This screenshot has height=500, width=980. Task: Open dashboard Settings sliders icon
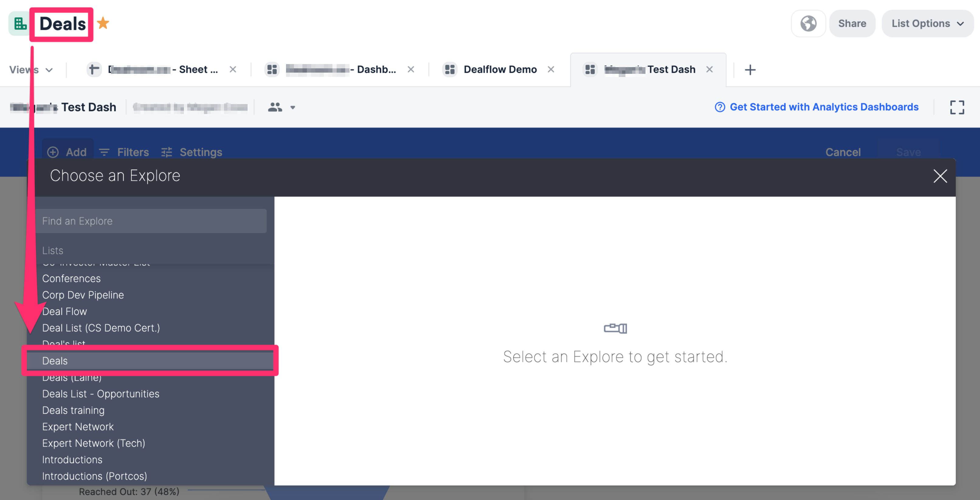pyautogui.click(x=167, y=152)
